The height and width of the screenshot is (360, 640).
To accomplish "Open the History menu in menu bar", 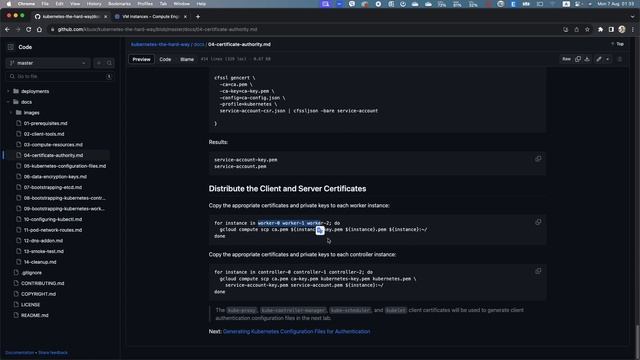I will pyautogui.click(x=94, y=4).
